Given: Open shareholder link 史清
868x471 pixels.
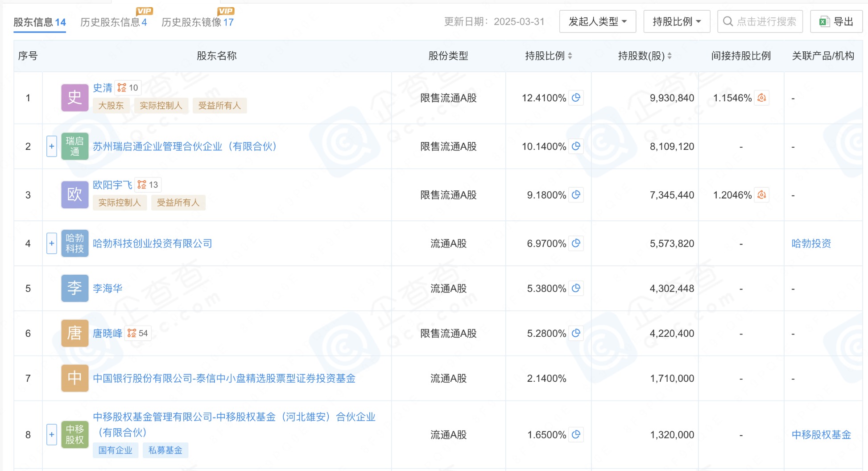Looking at the screenshot, I should (x=103, y=88).
